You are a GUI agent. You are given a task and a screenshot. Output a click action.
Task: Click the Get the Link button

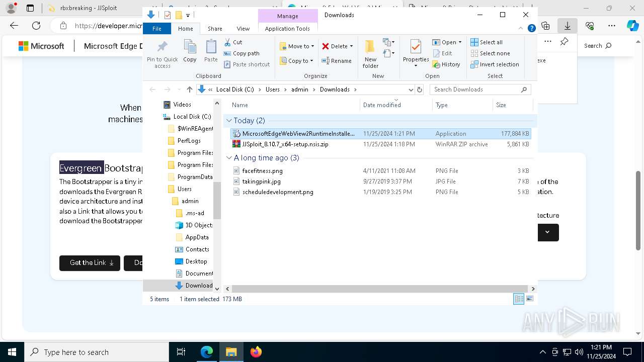pyautogui.click(x=90, y=262)
